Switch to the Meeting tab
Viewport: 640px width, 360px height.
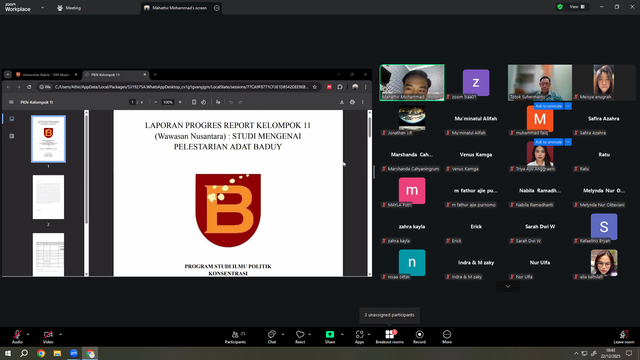(69, 8)
